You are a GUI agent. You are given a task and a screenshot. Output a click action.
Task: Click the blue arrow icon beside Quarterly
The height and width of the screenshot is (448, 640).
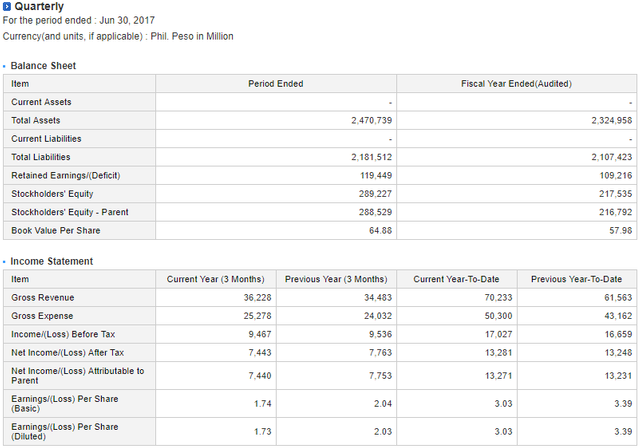pos(8,7)
